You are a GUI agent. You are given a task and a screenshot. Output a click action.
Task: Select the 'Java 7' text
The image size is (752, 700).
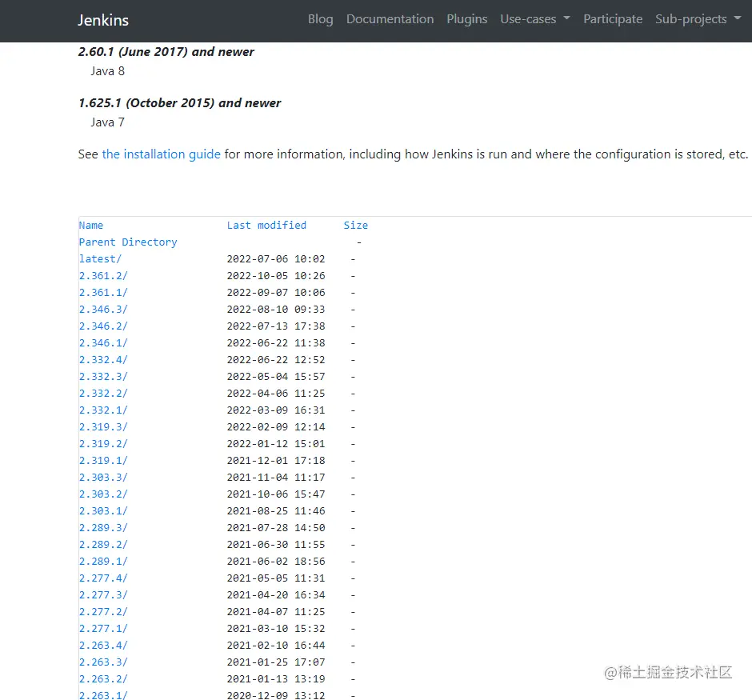pyautogui.click(x=108, y=122)
